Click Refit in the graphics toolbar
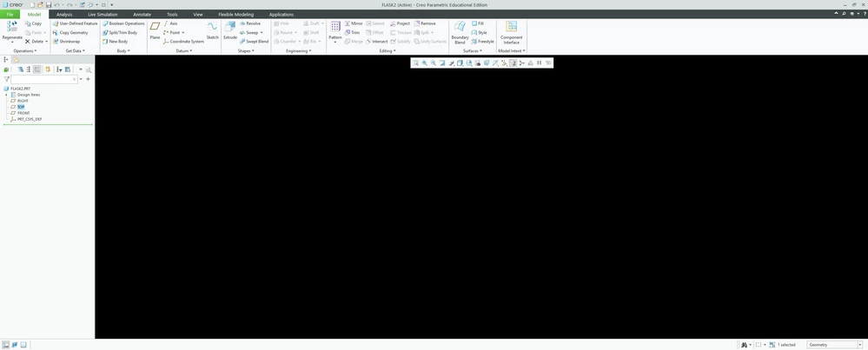 click(x=415, y=63)
